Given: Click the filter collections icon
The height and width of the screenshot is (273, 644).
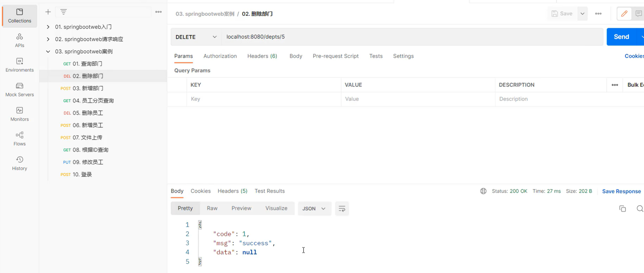Looking at the screenshot, I should click(63, 12).
